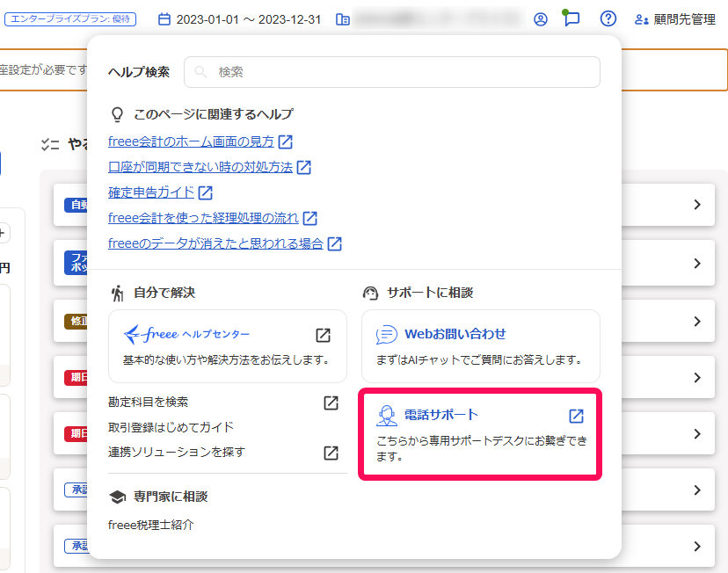Image resolution: width=728 pixels, height=573 pixels.
Task: Expand the second task row chevron (blue ファ badge)
Action: 697,264
